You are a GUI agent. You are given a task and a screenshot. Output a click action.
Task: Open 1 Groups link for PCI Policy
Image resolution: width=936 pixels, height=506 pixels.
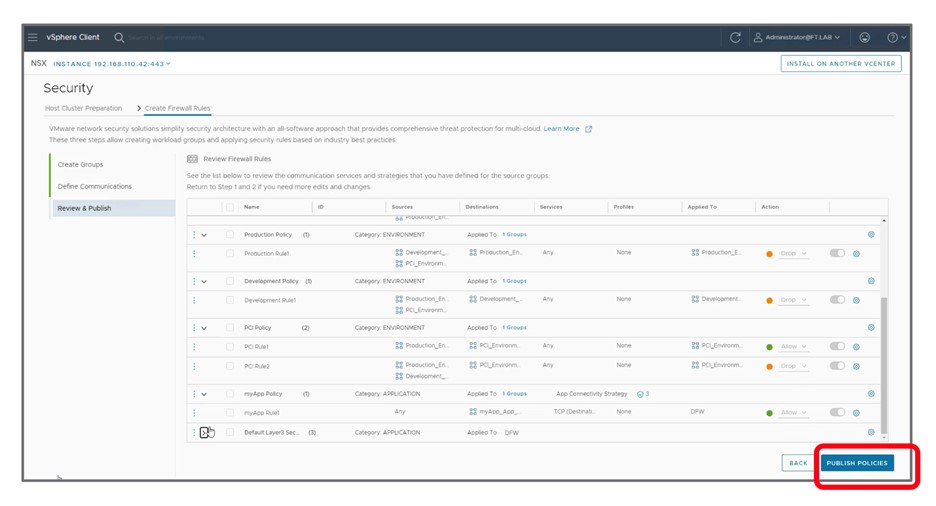click(x=514, y=328)
